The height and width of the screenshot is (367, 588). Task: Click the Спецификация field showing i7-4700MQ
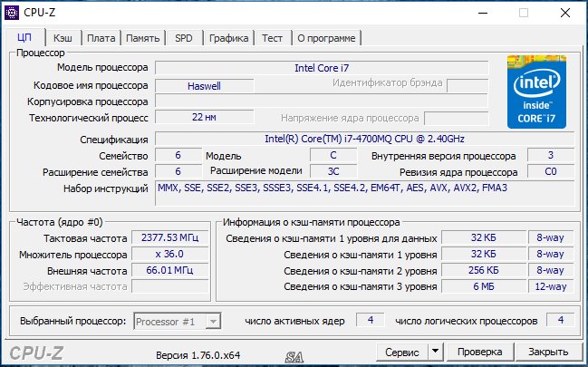pos(363,139)
